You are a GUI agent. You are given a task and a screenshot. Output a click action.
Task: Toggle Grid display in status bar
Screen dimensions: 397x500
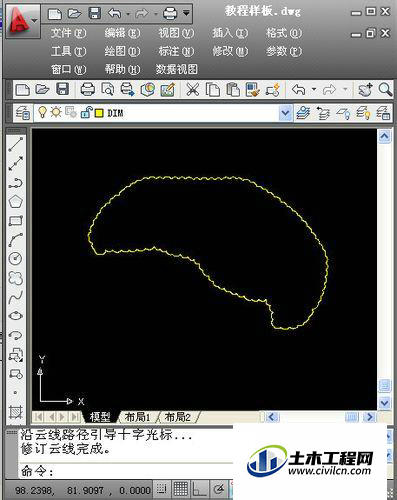[181, 489]
